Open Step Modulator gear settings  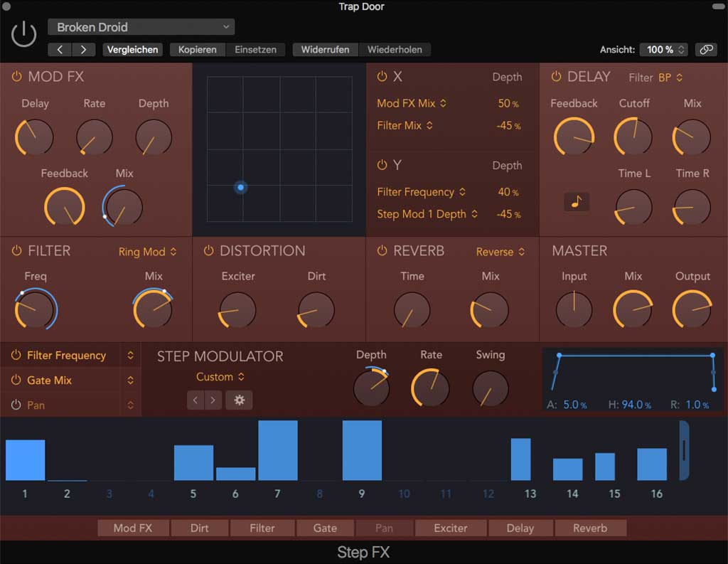coord(239,400)
